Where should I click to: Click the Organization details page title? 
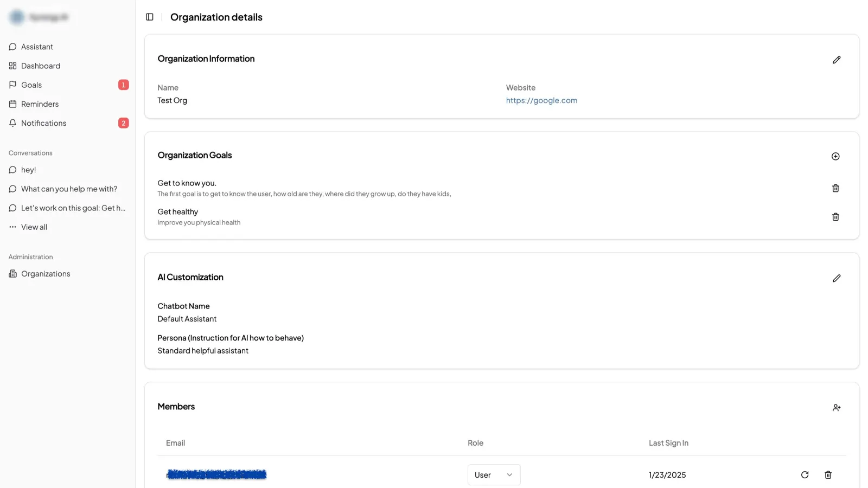(x=216, y=17)
